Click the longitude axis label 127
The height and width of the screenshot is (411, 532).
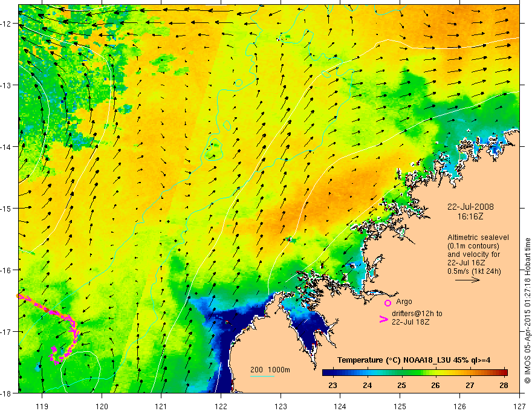point(519,406)
